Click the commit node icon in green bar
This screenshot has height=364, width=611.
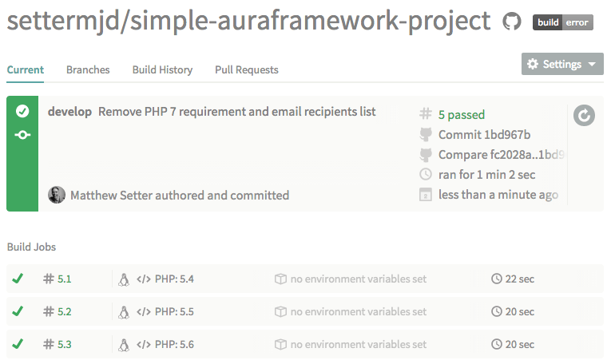22,135
